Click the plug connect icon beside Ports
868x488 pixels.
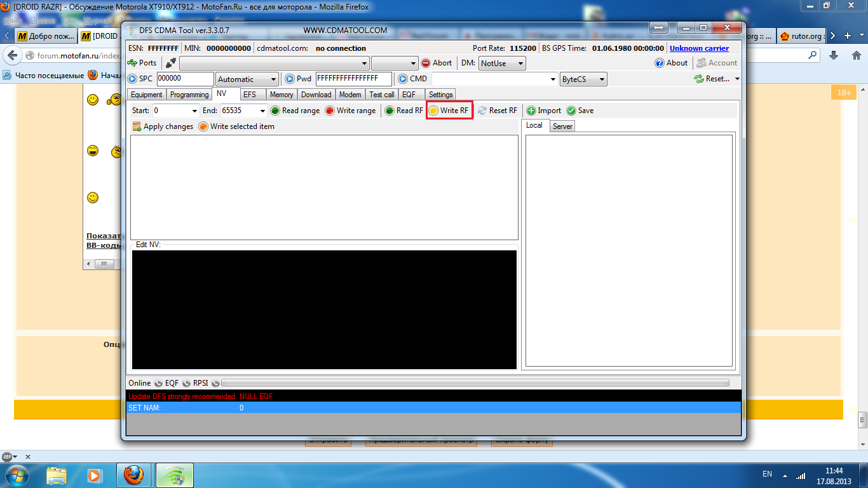pyautogui.click(x=170, y=63)
